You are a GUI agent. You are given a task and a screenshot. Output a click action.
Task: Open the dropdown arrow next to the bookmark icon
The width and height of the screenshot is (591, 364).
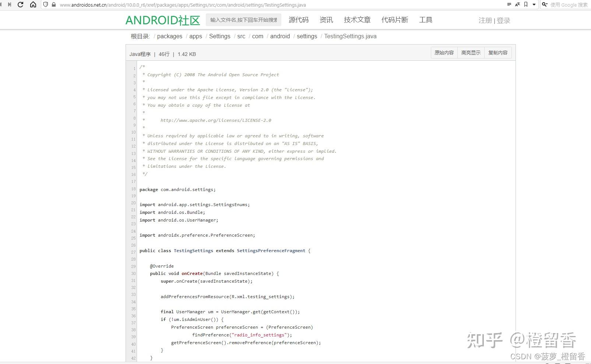[x=534, y=5]
